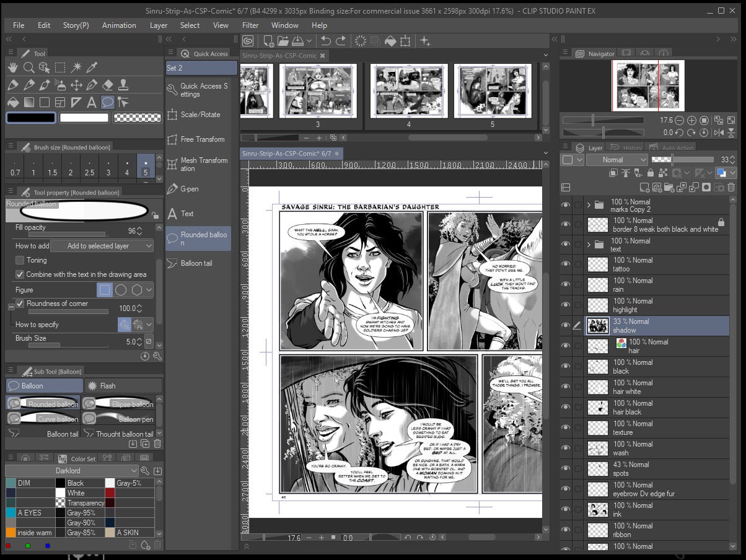Uncheck Combine with the text option
746x560 pixels.
coord(20,274)
